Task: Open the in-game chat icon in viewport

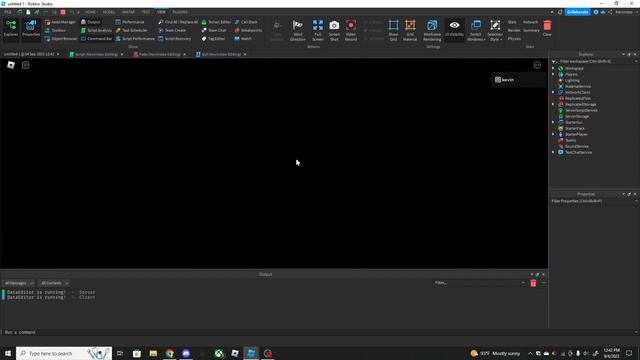Action: [25, 65]
